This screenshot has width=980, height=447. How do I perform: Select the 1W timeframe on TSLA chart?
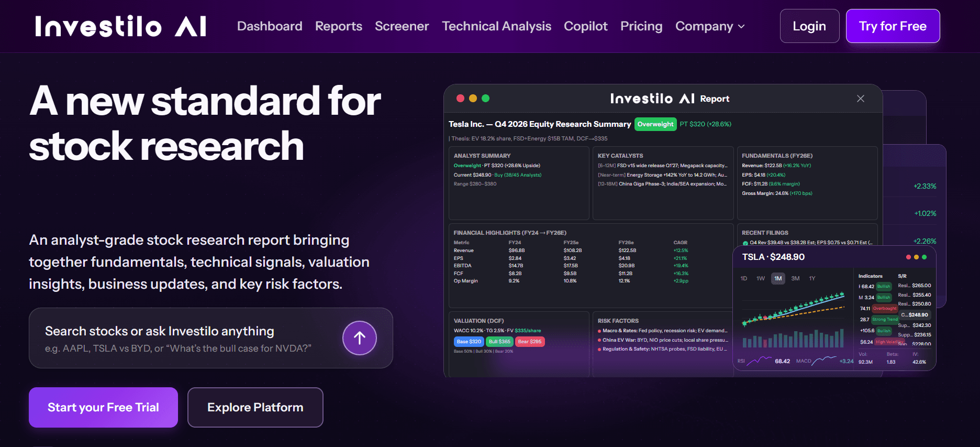pos(761,278)
